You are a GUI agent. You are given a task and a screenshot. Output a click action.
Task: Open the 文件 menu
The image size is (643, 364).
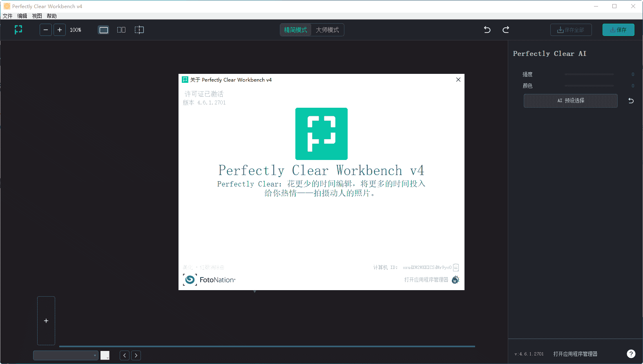point(7,16)
